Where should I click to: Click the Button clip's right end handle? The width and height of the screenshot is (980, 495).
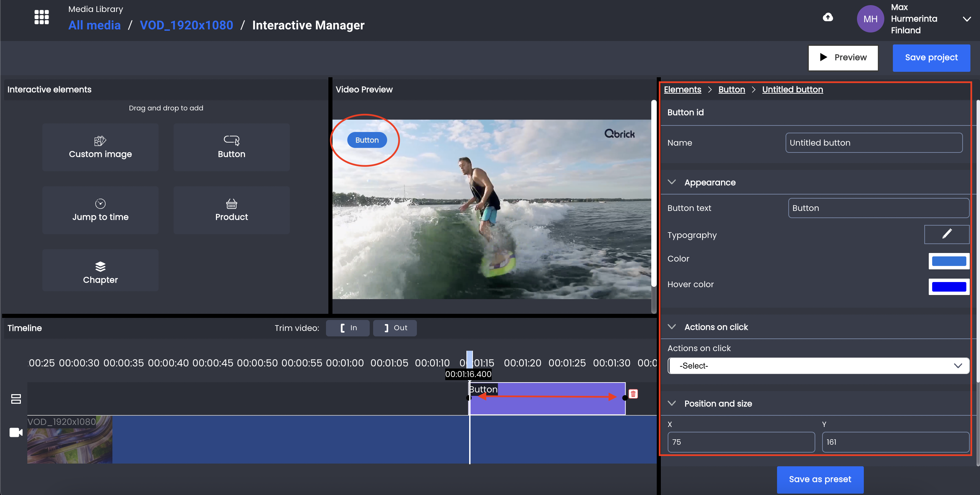(x=625, y=398)
